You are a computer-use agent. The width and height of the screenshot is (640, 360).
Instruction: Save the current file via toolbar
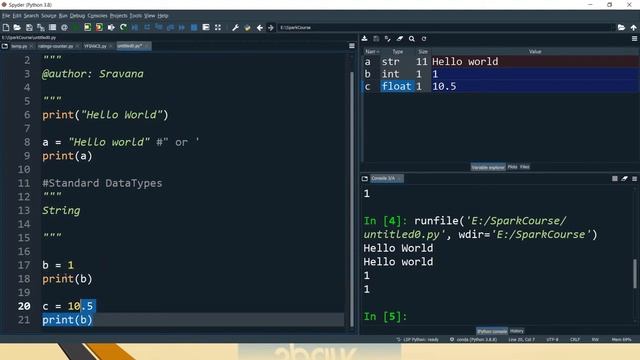coord(29,27)
